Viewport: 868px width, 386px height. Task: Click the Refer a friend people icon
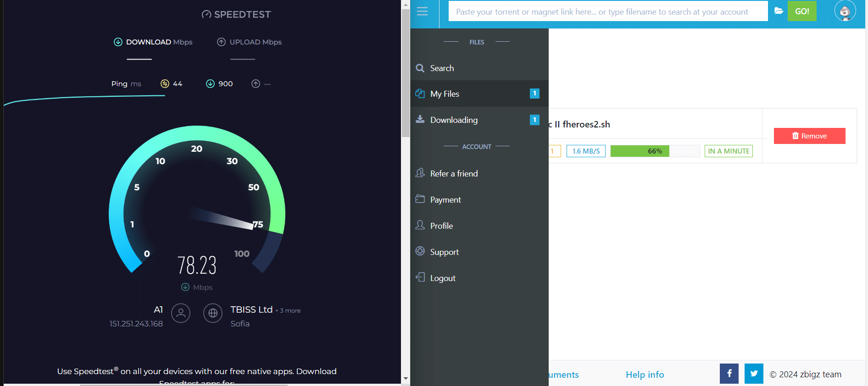pyautogui.click(x=420, y=173)
